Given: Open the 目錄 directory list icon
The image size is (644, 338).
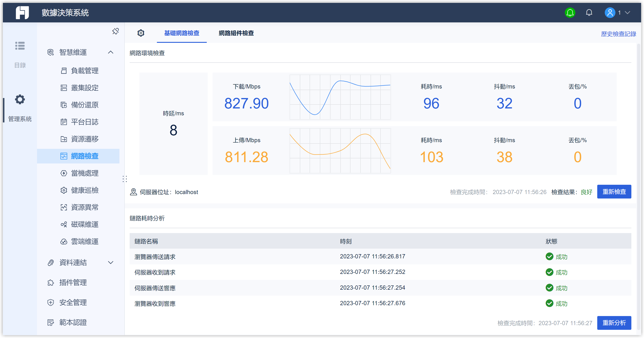Looking at the screenshot, I should click(x=20, y=46).
